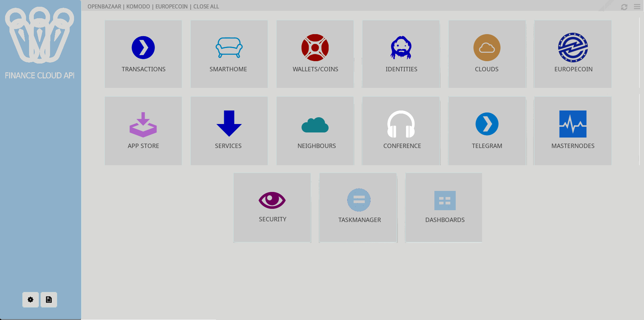
Task: Click the document button in sidebar
Action: click(x=49, y=300)
